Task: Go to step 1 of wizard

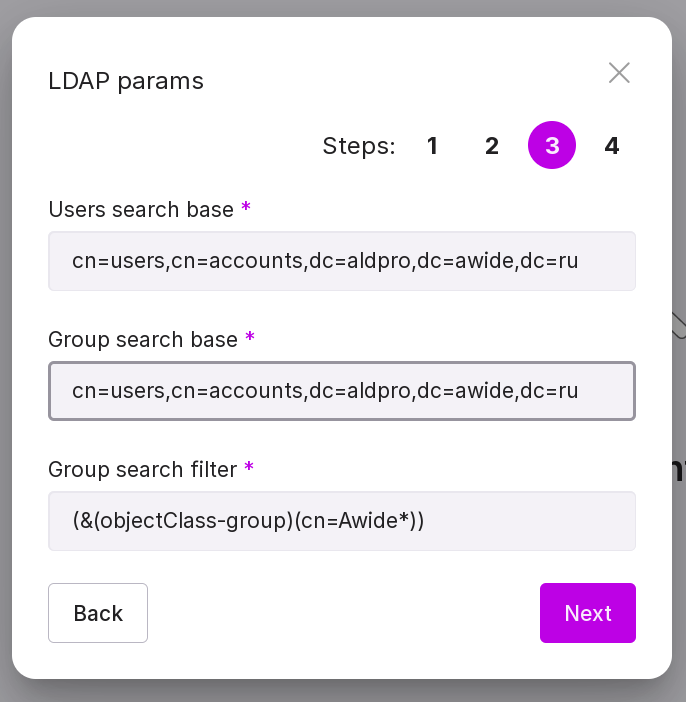Action: 432,146
